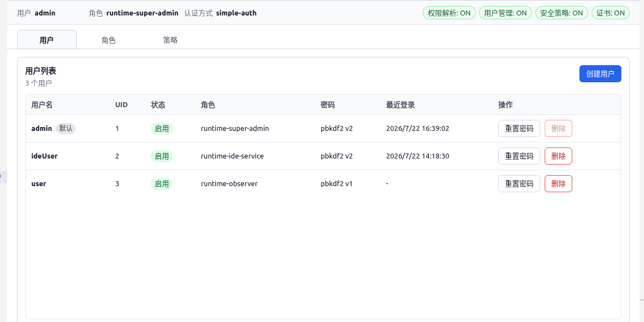This screenshot has width=644, height=322.
Task: Click the UID 2 cell
Action: 117,156
